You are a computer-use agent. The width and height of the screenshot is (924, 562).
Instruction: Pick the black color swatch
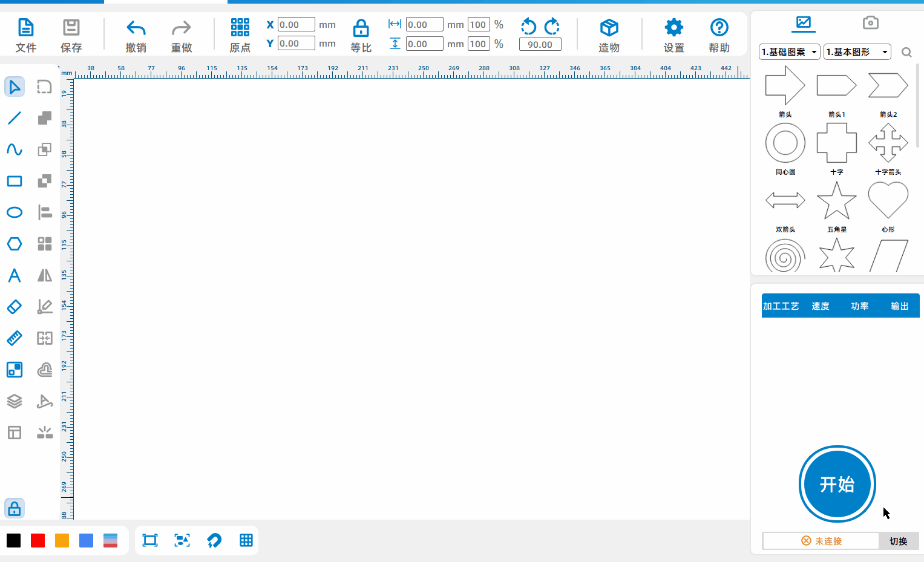(13, 540)
